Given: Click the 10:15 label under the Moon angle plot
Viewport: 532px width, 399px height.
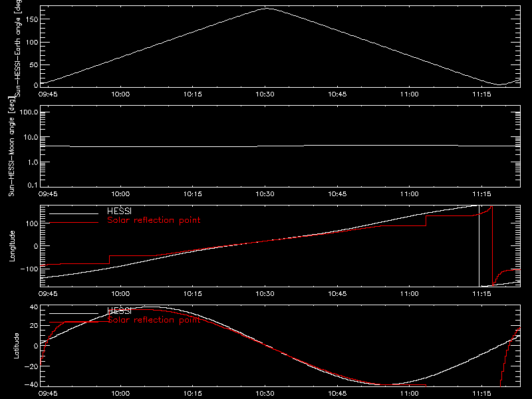Looking at the screenshot, I should (193, 194).
